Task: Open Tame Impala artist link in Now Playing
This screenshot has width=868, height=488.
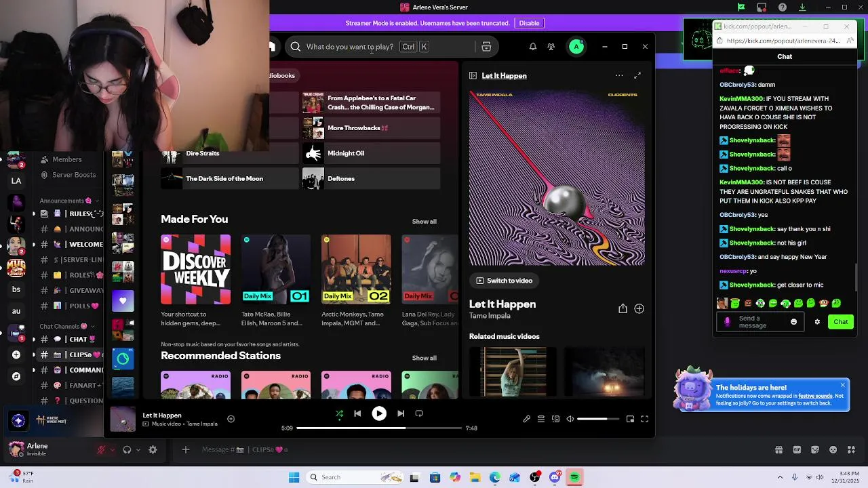Action: coord(490,316)
